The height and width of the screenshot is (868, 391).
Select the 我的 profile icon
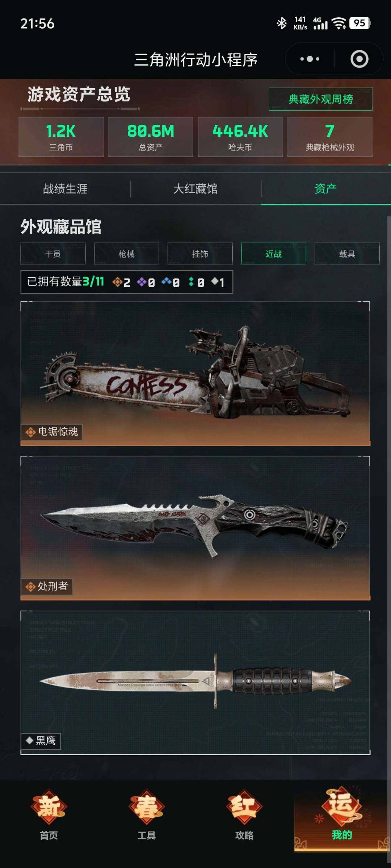click(x=342, y=814)
